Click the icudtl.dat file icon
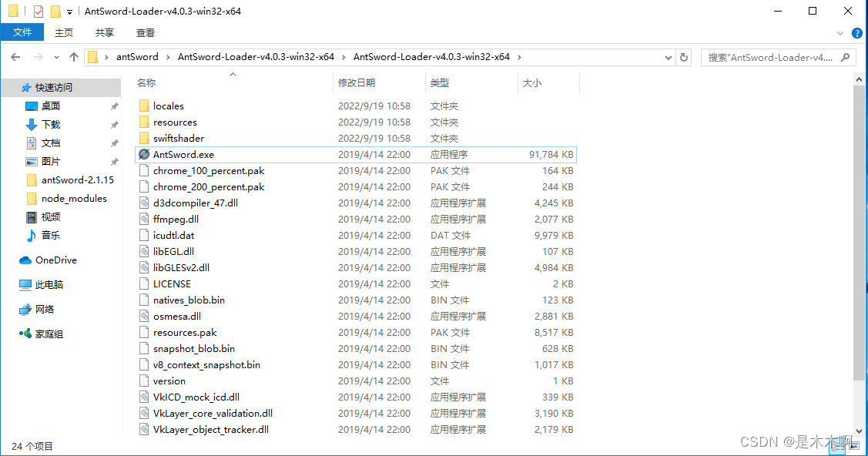868x456 pixels. point(144,235)
